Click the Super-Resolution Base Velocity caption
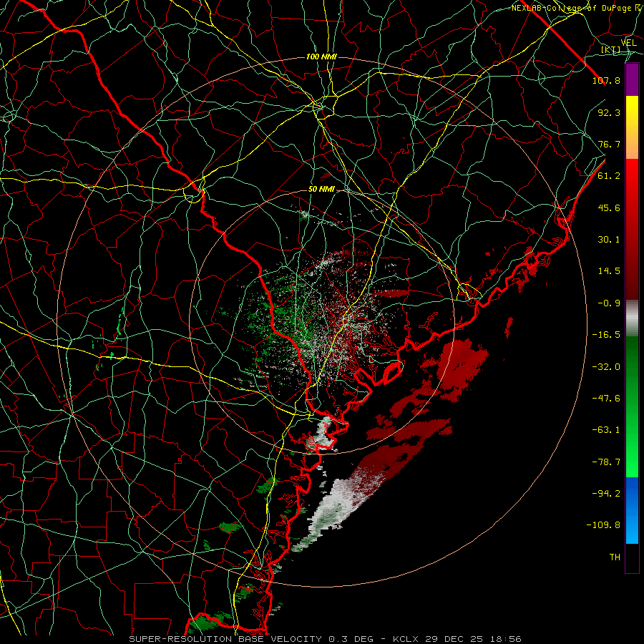This screenshot has width=644, height=644. pyautogui.click(x=325, y=639)
